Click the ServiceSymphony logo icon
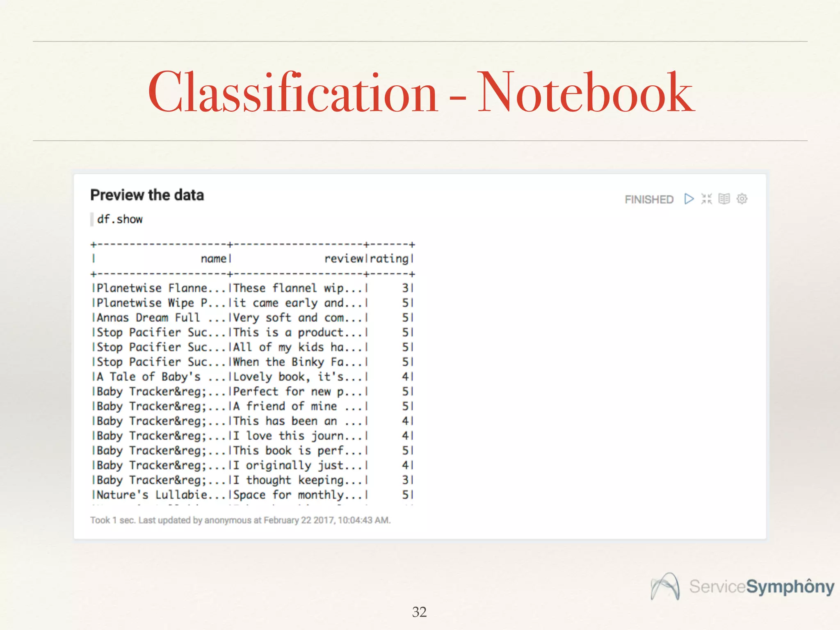This screenshot has width=840, height=630. tap(665, 586)
